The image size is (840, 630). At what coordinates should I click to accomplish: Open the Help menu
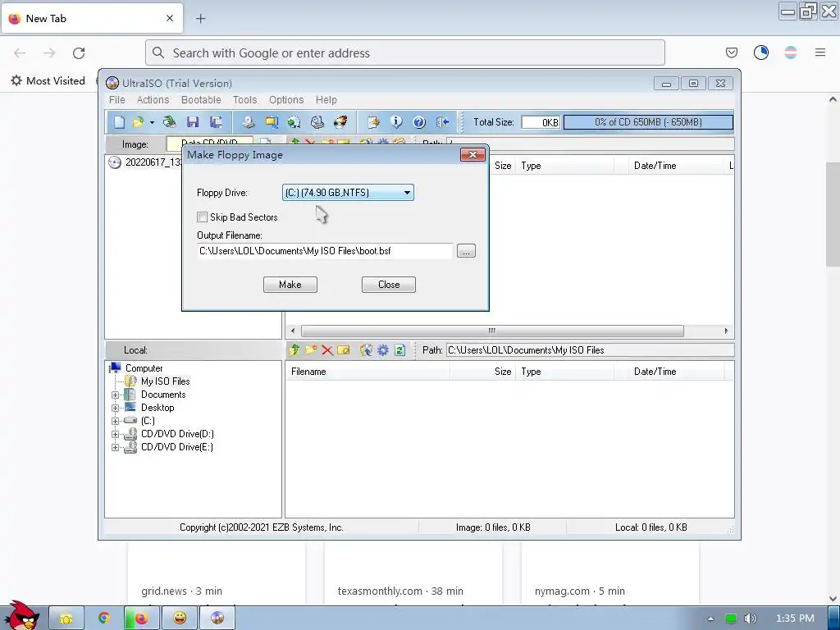pyautogui.click(x=326, y=99)
